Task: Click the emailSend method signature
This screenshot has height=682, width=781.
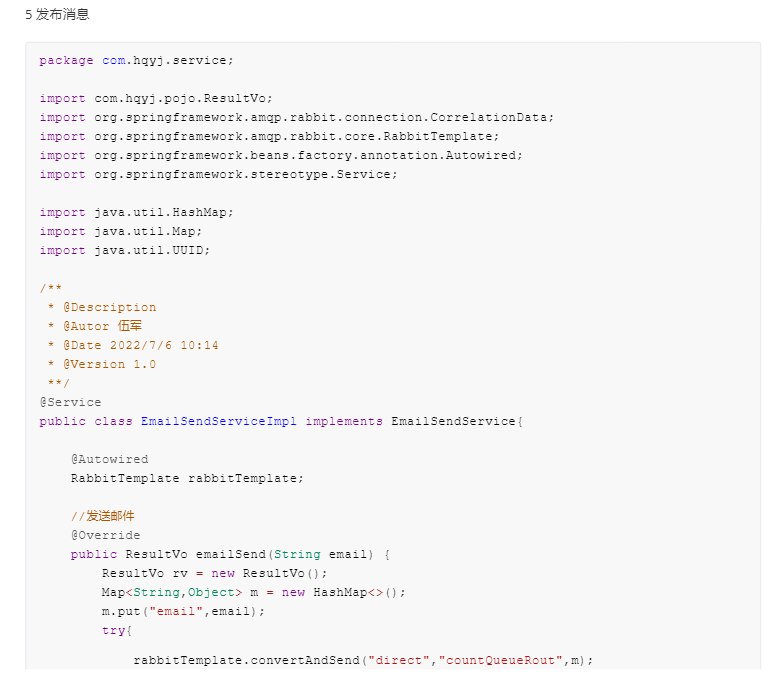Action: click(229, 554)
